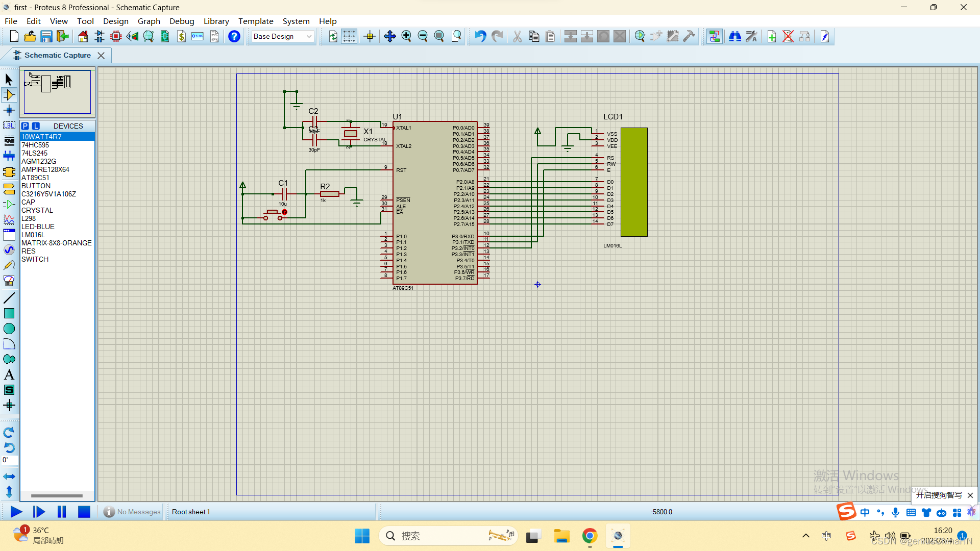Click the Open Project folder icon

[30, 36]
